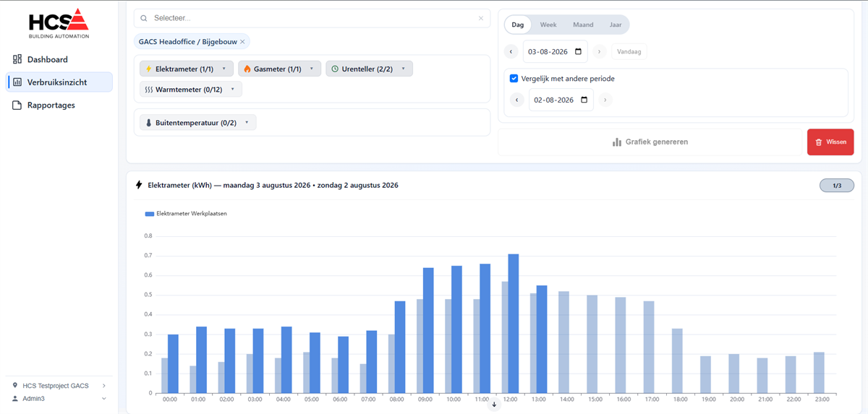Switch to the Week period tab
This screenshot has height=414, width=868.
548,25
